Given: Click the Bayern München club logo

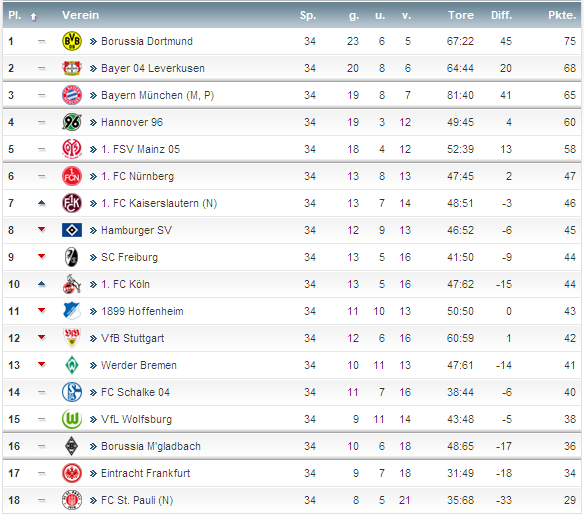Looking at the screenshot, I should [72, 95].
